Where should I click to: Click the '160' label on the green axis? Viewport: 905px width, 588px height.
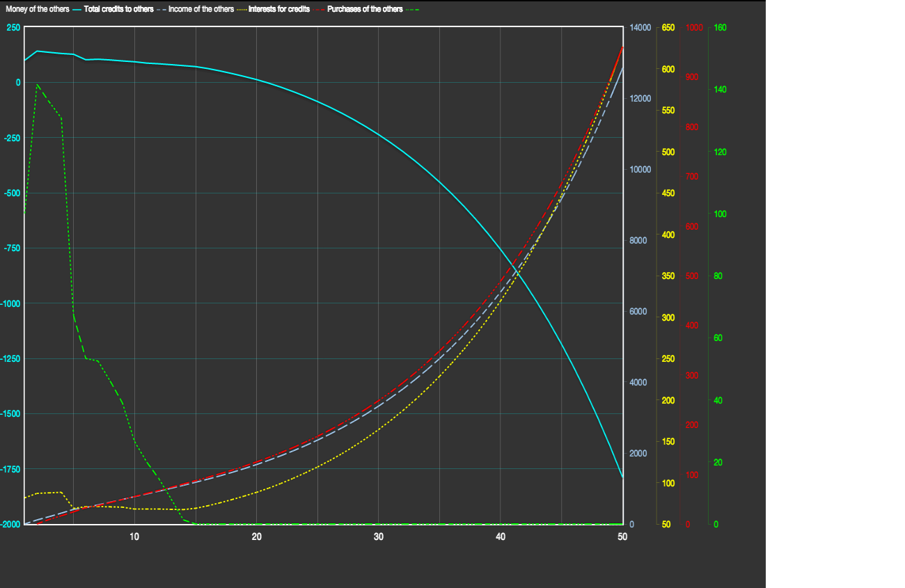(x=720, y=27)
